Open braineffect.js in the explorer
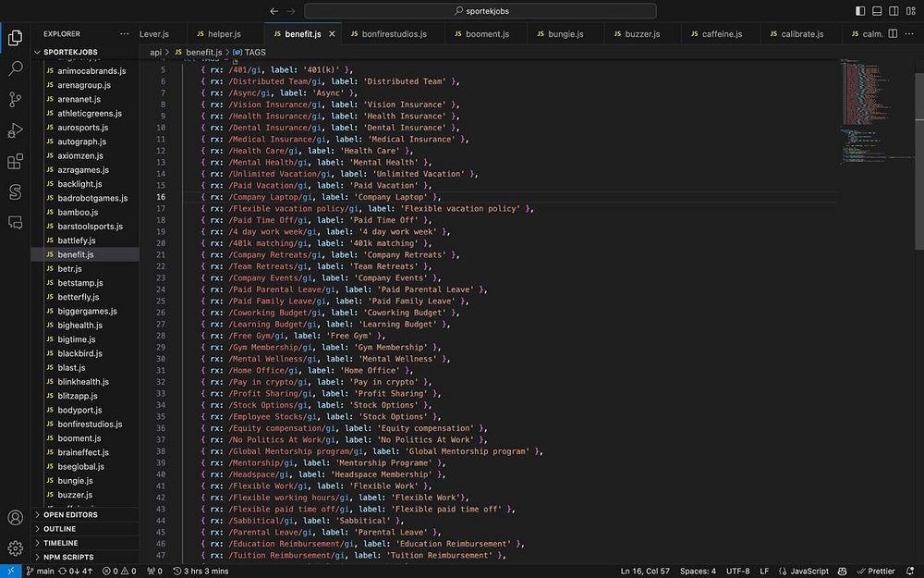This screenshot has height=578, width=924. tap(83, 452)
